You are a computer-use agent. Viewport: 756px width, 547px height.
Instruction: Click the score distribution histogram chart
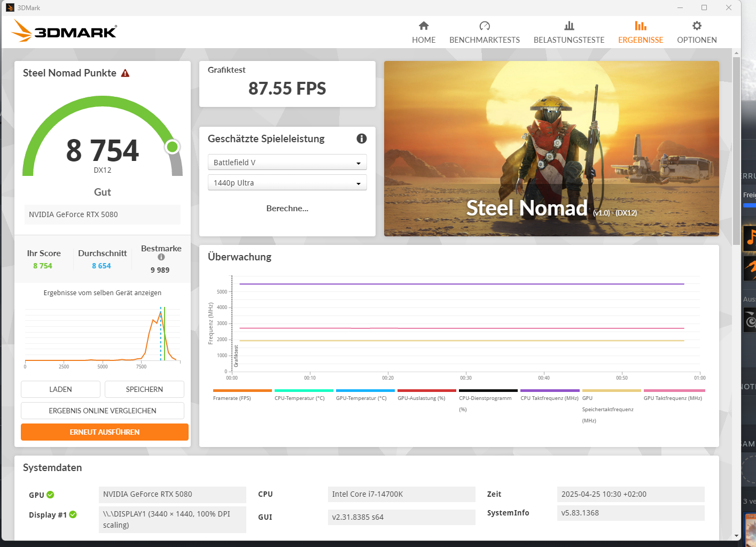(x=103, y=336)
